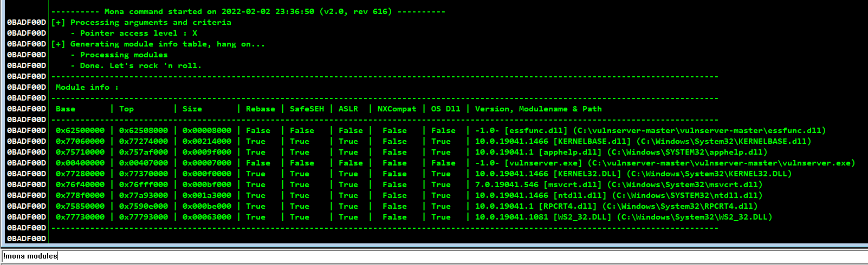Click the Size column header
Viewport: 868px width, 265px height.
(192, 109)
